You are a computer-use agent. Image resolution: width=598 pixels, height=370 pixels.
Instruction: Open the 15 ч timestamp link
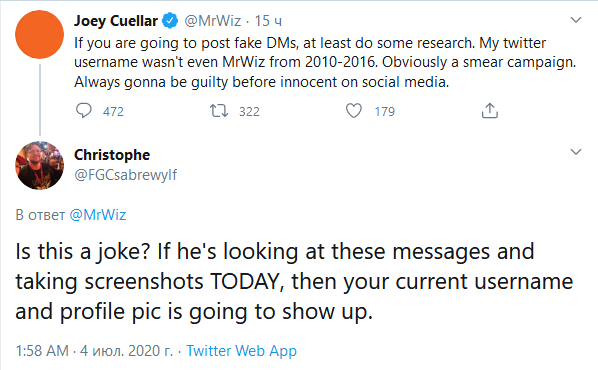(x=268, y=21)
